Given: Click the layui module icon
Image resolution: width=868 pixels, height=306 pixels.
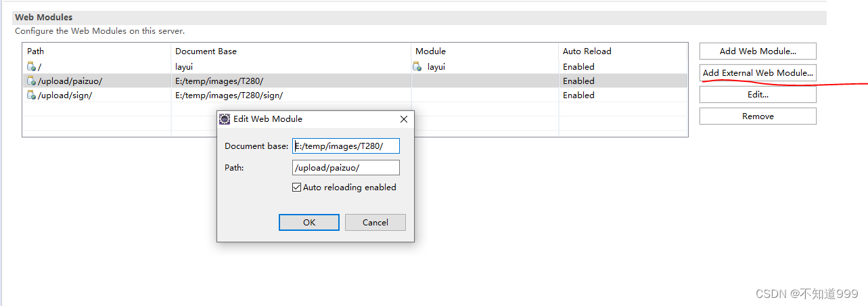Looking at the screenshot, I should (417, 66).
